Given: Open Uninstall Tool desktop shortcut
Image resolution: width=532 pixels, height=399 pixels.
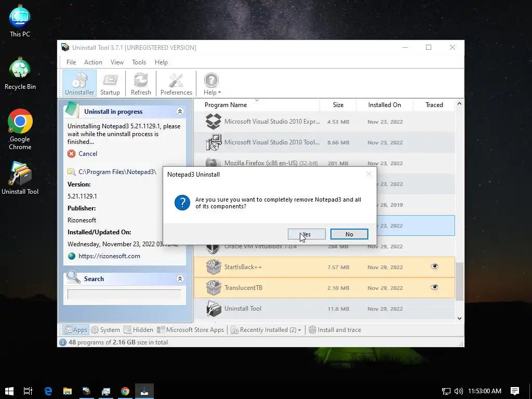Looking at the screenshot, I should click(x=20, y=178).
